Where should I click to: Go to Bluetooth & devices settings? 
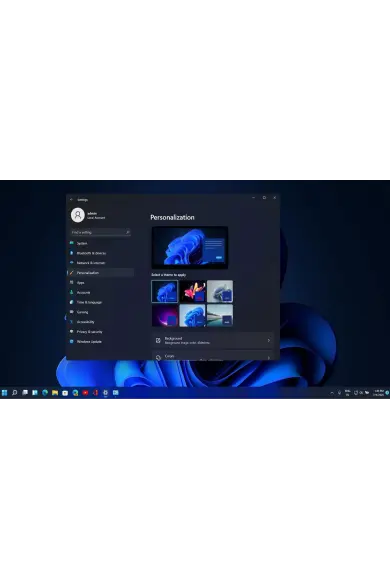click(x=100, y=253)
